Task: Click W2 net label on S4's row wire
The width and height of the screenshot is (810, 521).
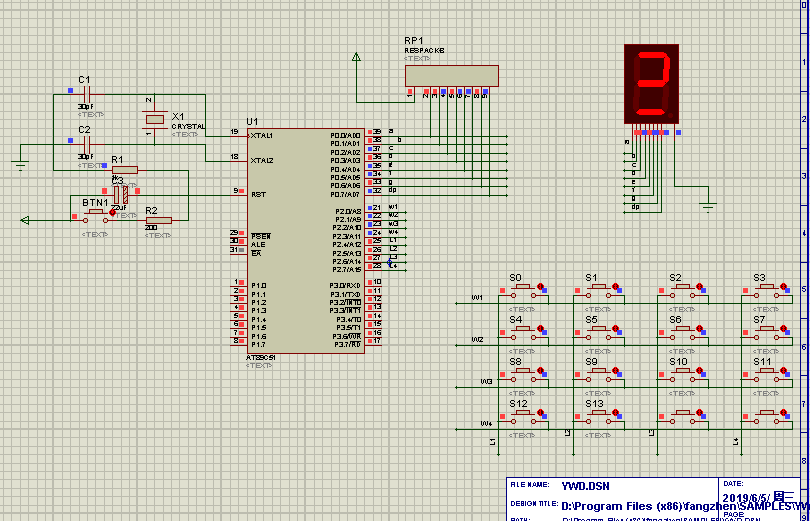Action: [x=477, y=340]
